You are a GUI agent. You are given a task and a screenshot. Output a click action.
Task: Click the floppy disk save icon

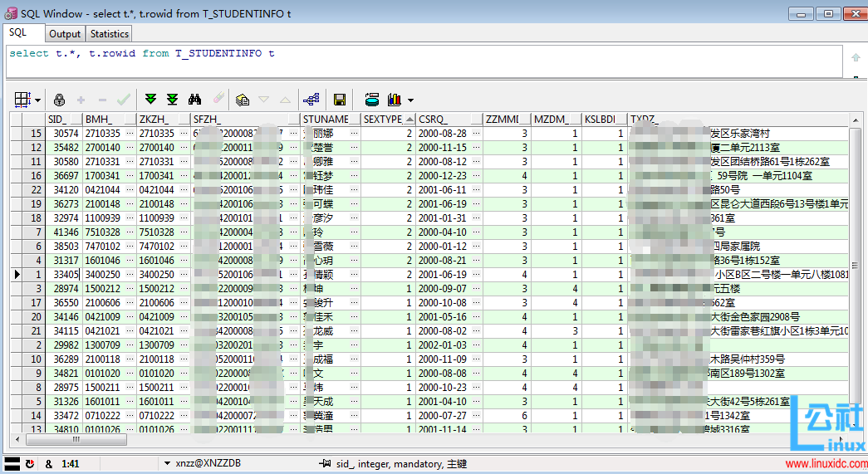coord(340,100)
